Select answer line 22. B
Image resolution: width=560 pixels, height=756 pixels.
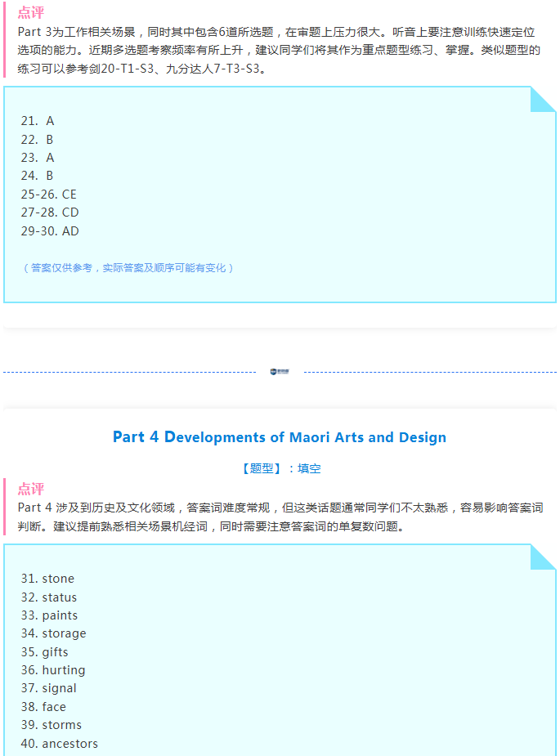pyautogui.click(x=38, y=140)
